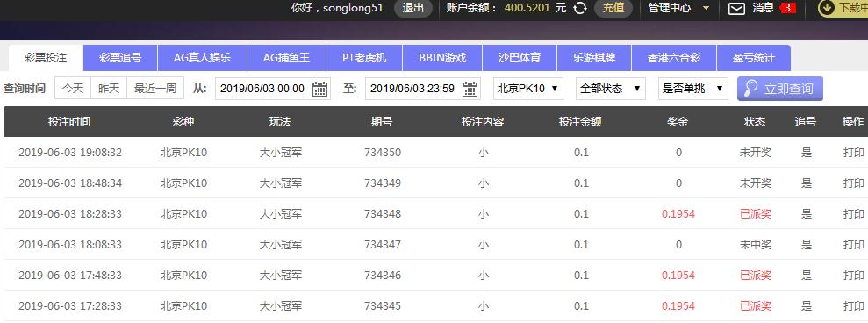Open the 香港六合彩 tab

point(674,58)
